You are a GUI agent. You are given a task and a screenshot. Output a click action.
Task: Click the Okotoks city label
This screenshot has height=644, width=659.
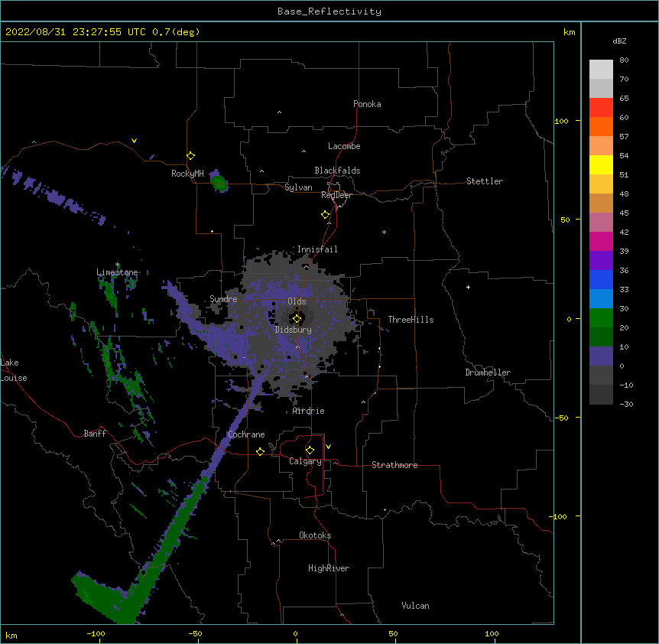315,535
